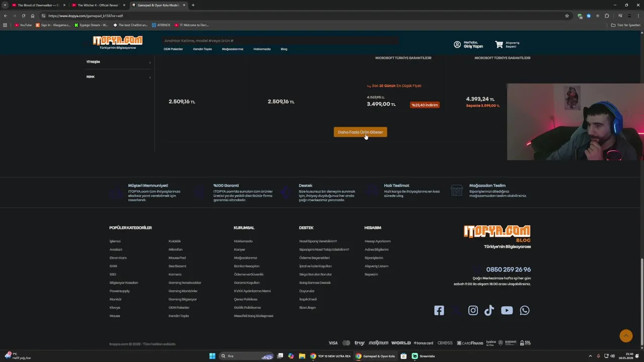
Task: Click Daha Fazla Ürün Göster button
Action: coord(360,132)
